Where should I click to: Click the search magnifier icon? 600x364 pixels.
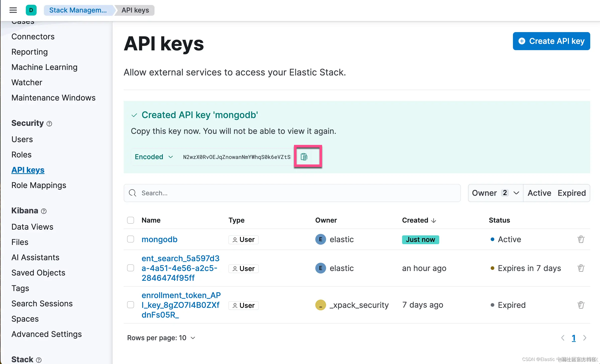tap(132, 193)
